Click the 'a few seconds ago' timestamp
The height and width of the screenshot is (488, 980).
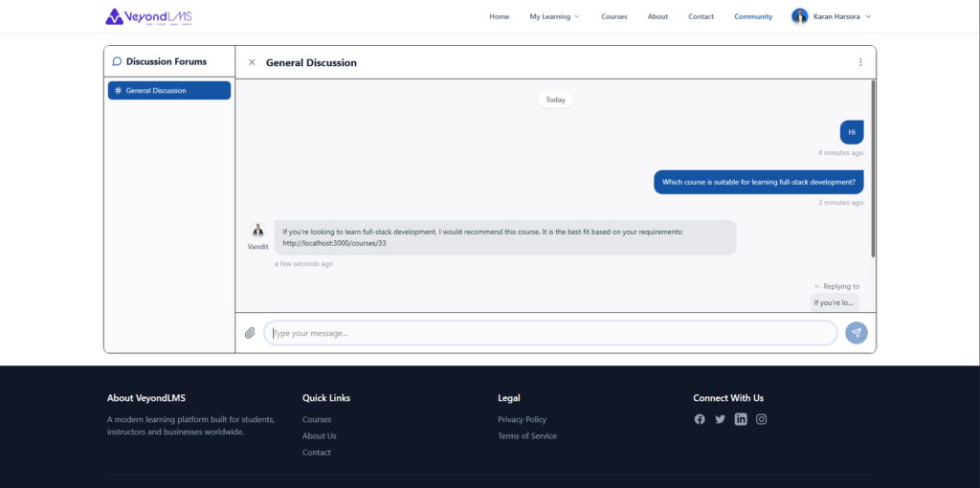[x=303, y=264]
